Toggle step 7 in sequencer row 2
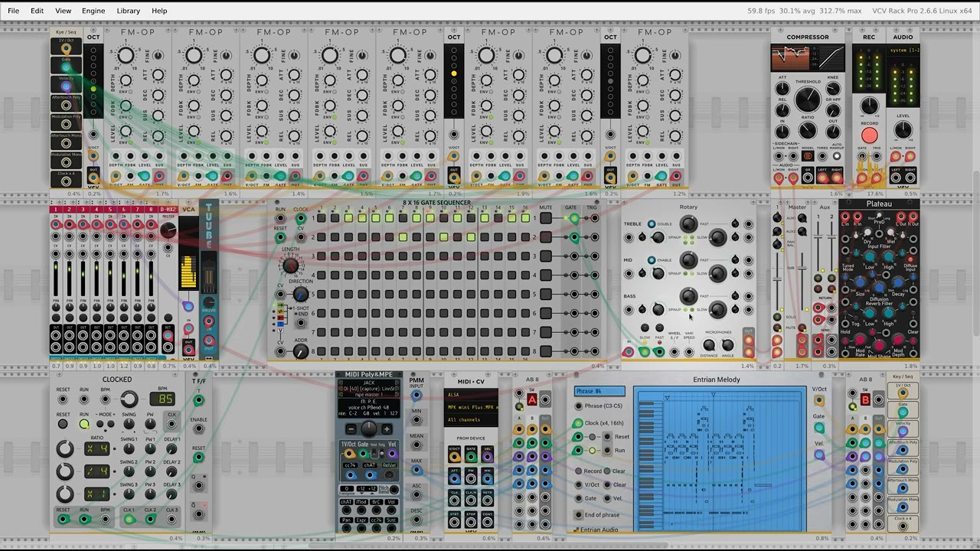Screen dimensions: 980x551 pos(403,237)
